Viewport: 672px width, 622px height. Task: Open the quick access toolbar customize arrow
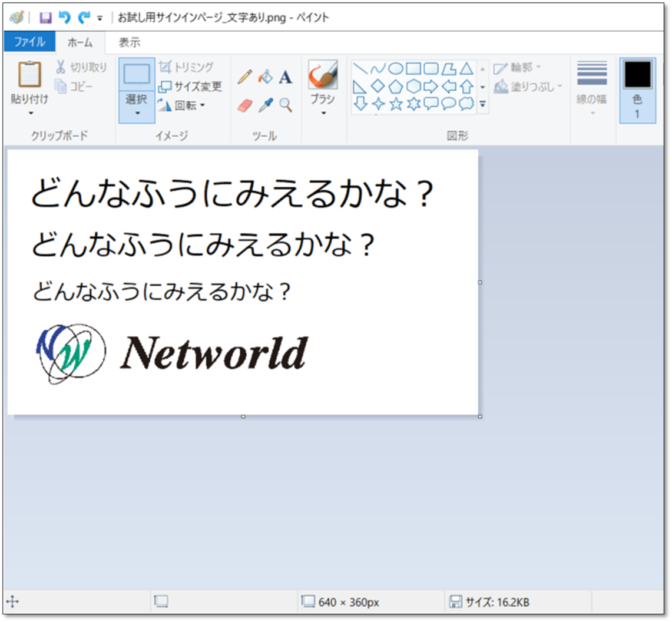[x=100, y=18]
